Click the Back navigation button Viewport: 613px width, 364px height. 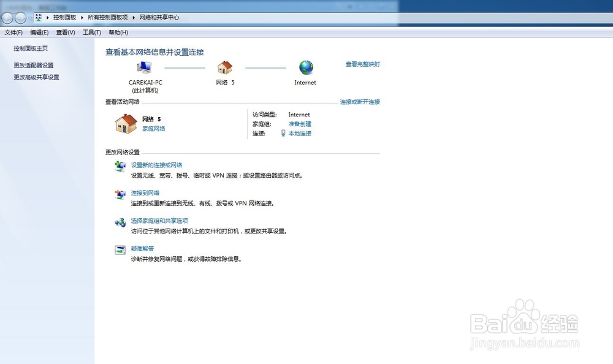click(7, 18)
